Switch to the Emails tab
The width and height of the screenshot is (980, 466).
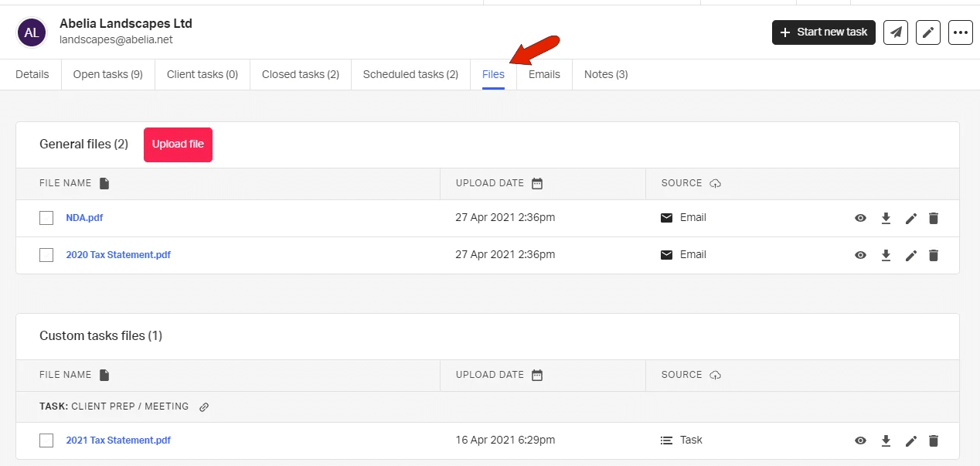click(543, 74)
